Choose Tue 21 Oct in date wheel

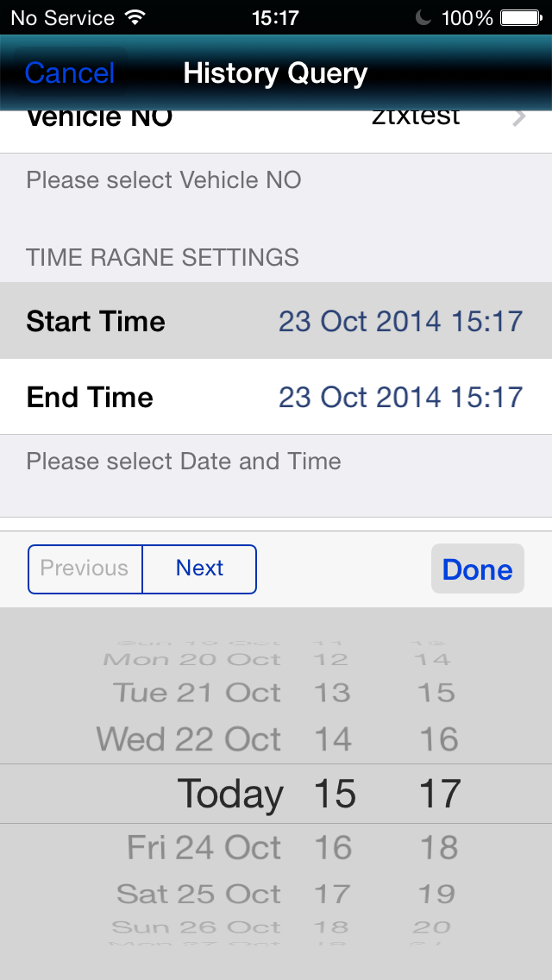pyautogui.click(x=197, y=693)
